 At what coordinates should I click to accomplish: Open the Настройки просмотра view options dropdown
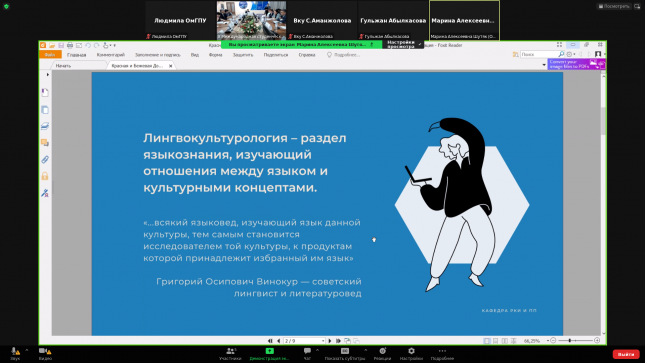403,44
